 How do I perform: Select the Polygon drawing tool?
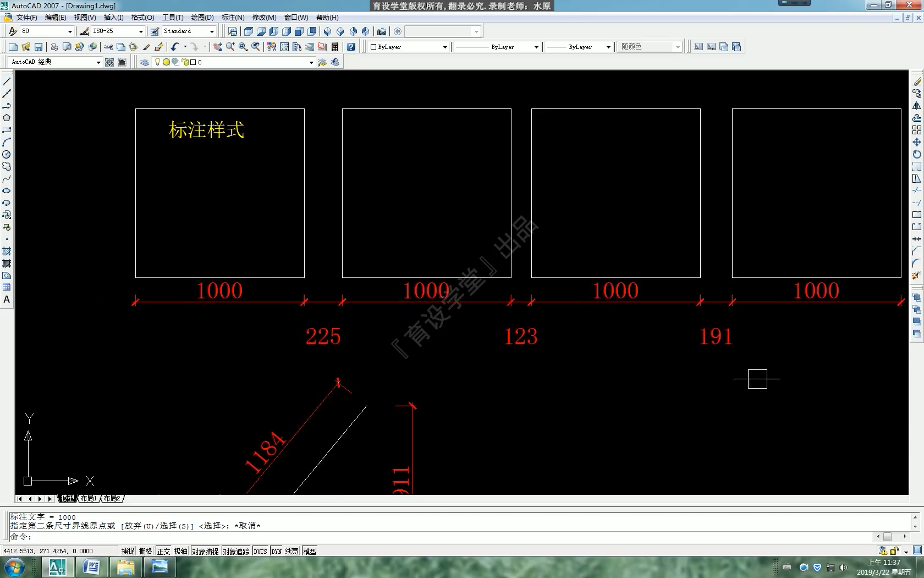pos(7,118)
